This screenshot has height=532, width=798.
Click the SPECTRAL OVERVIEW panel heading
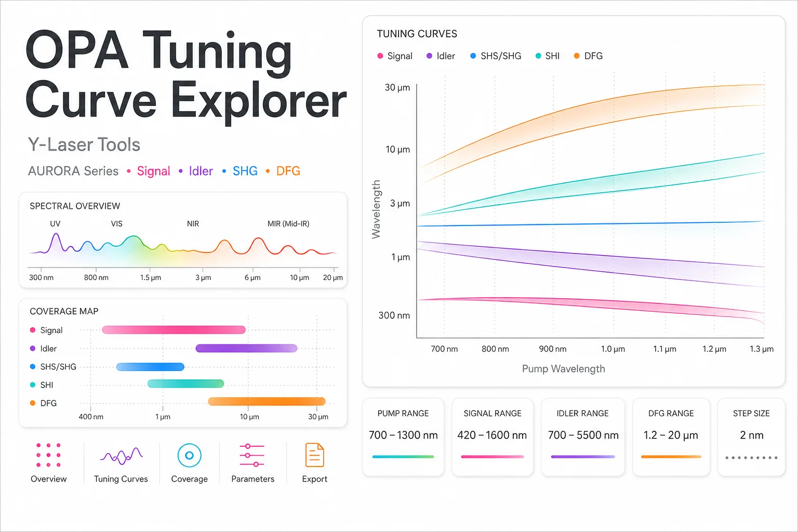tap(75, 206)
